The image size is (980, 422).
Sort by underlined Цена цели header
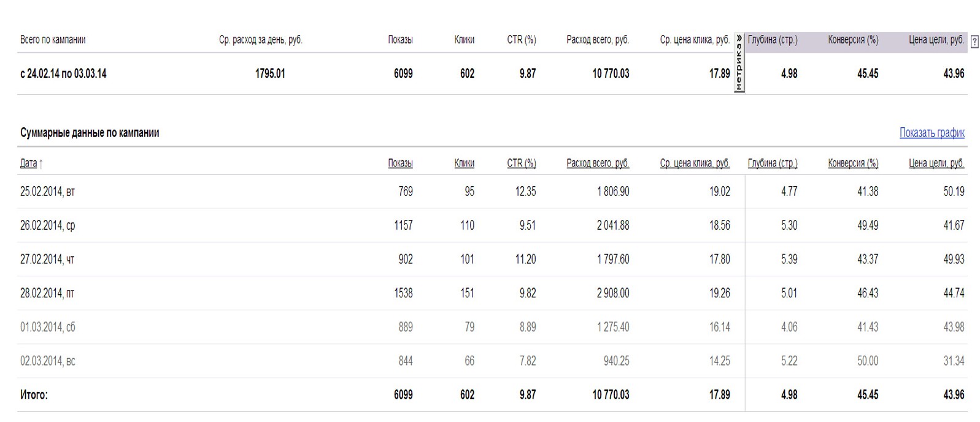pyautogui.click(x=936, y=163)
